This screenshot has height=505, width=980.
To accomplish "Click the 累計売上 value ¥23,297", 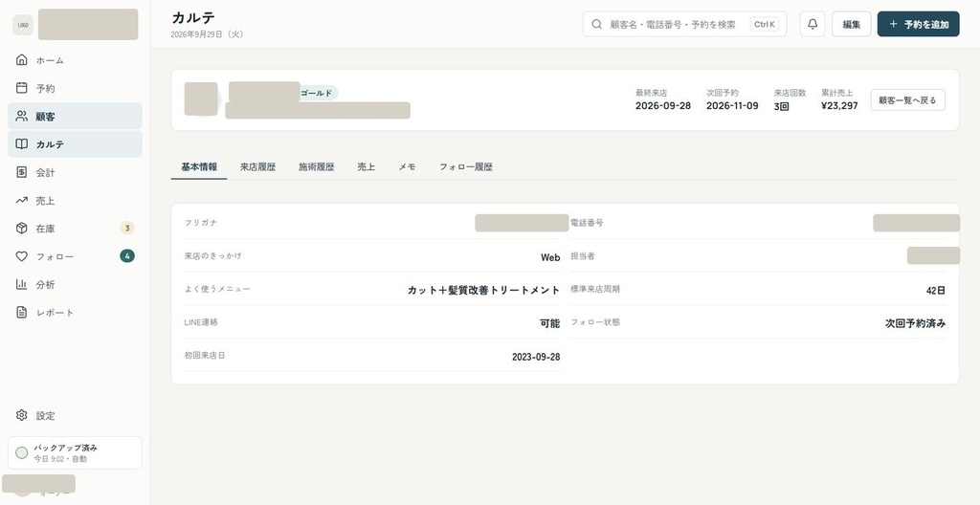I will pos(839,105).
